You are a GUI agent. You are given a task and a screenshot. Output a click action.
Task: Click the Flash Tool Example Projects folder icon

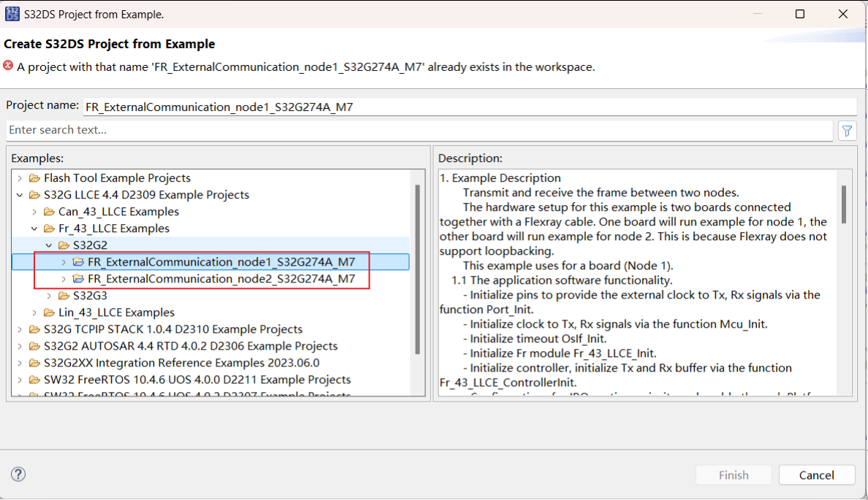tap(35, 178)
